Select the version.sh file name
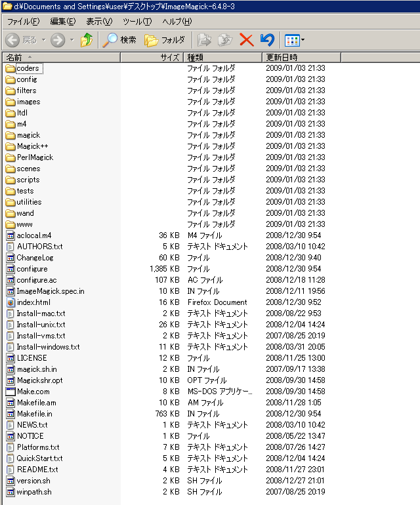The image size is (420, 505). [33, 481]
